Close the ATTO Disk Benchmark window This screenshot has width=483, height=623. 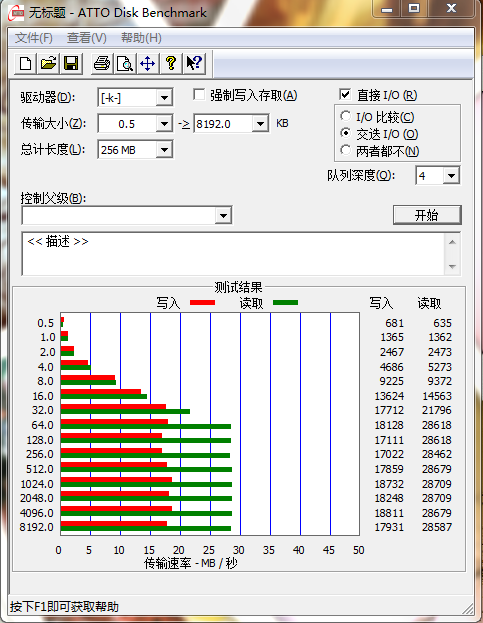click(x=451, y=9)
